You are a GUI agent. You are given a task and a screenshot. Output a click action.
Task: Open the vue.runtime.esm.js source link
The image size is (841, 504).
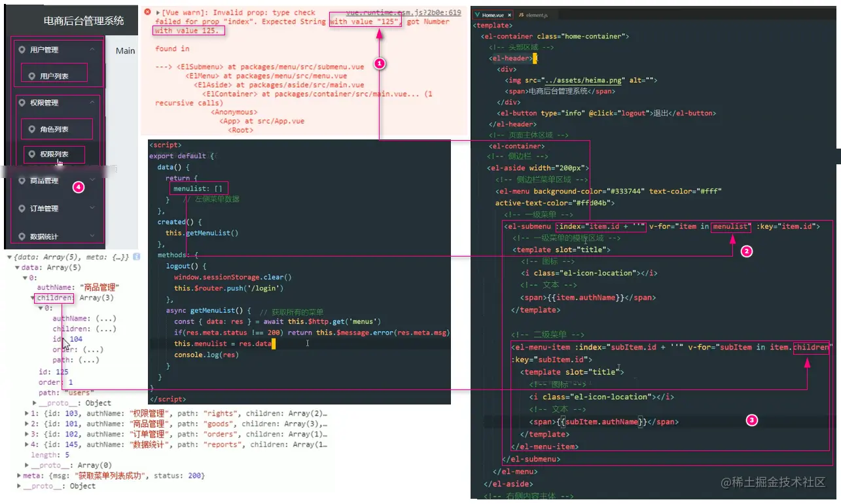[x=403, y=12]
